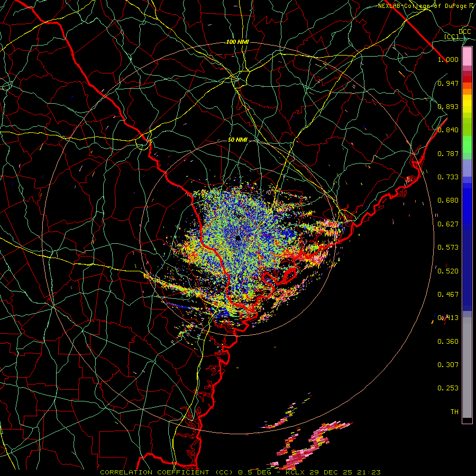Click the 0.307 scale value
The height and width of the screenshot is (476, 476).
(448, 365)
